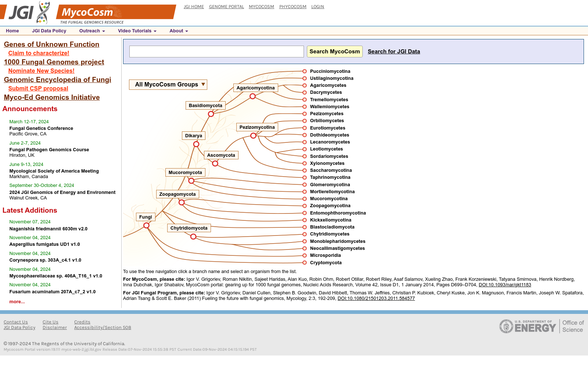The width and height of the screenshot is (588, 368).
Task: Click the MycoCosm banner logo
Action: 116,14
